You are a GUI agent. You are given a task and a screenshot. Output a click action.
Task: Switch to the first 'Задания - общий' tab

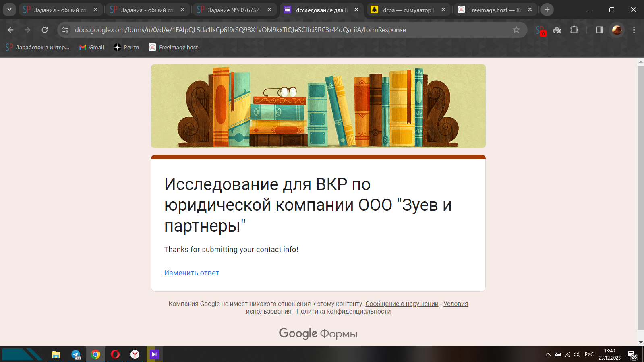(60, 10)
